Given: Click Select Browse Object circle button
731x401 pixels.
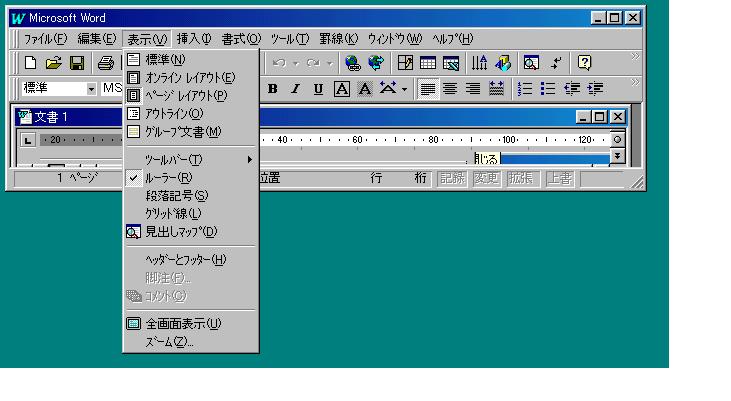Looking at the screenshot, I should pyautogui.click(x=617, y=139).
